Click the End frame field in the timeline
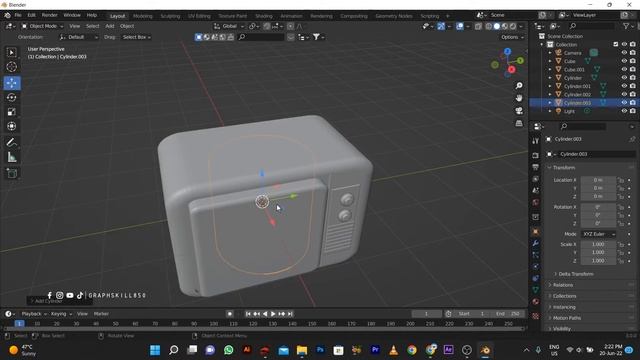The image size is (640, 360). pyautogui.click(x=508, y=314)
